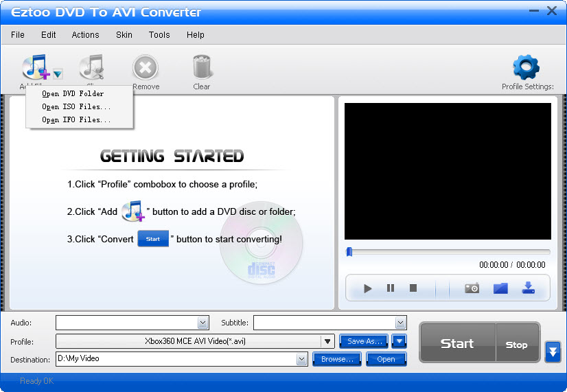Image resolution: width=567 pixels, height=392 pixels.
Task: Click the double-arrow expand button beside Stop
Action: click(553, 351)
